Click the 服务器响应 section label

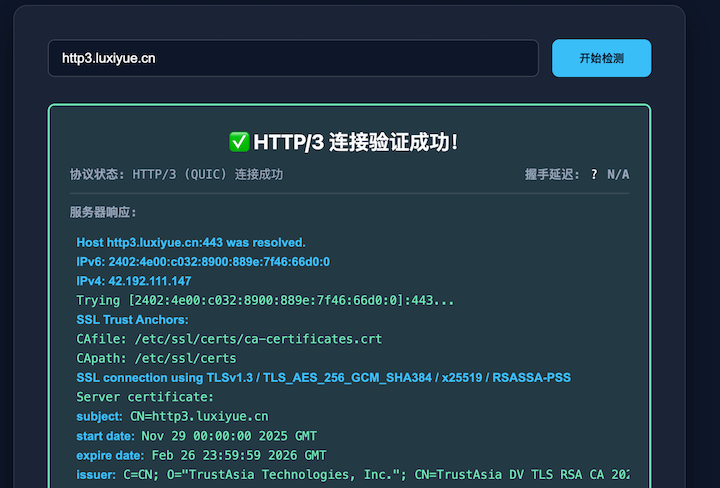pos(103,212)
